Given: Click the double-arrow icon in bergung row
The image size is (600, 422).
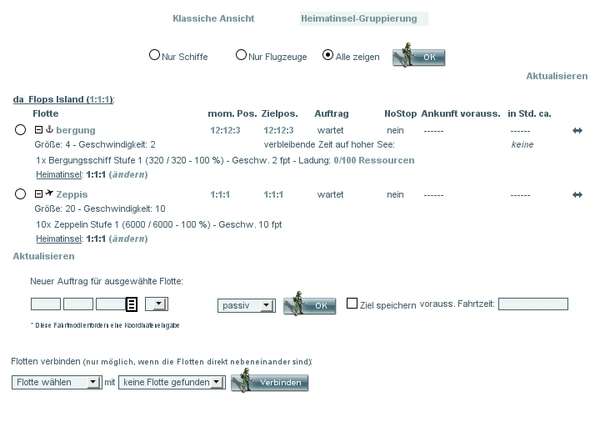Looking at the screenshot, I should coord(577,131).
